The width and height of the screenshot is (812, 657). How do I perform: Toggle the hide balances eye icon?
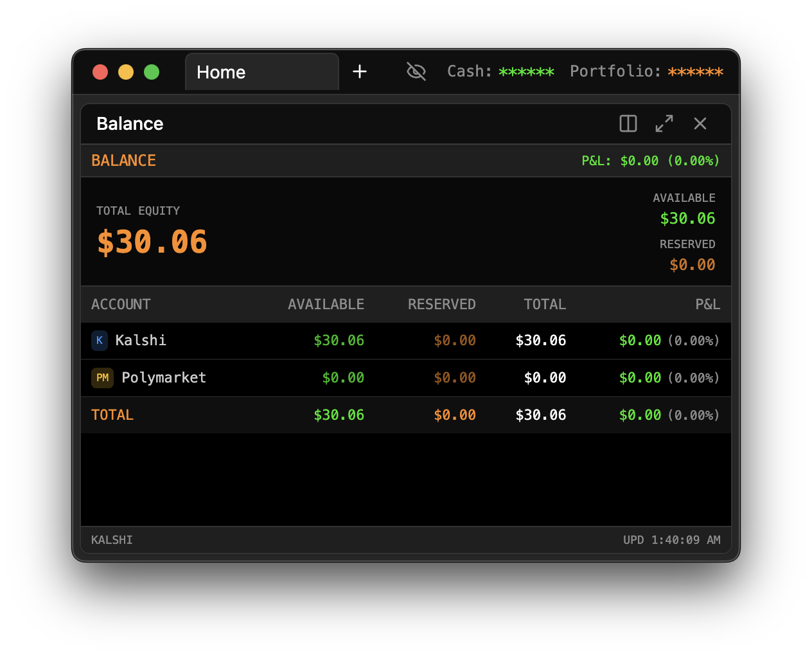click(416, 71)
